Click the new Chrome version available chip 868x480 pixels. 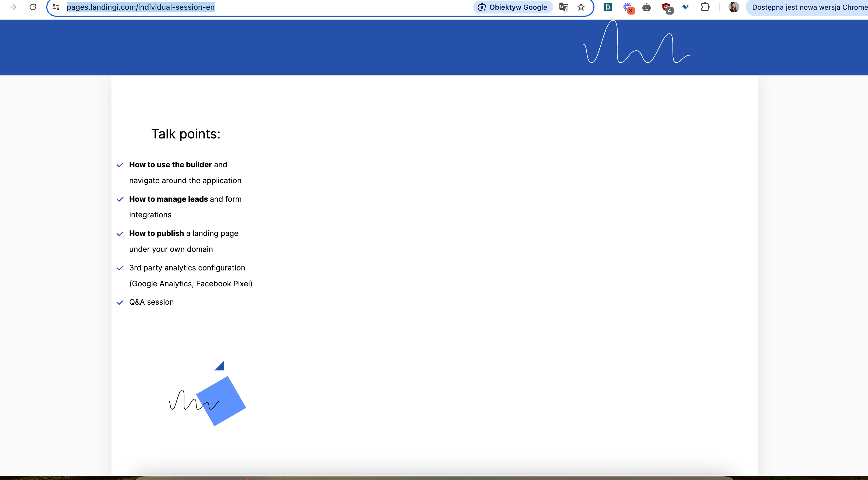pyautogui.click(x=809, y=7)
